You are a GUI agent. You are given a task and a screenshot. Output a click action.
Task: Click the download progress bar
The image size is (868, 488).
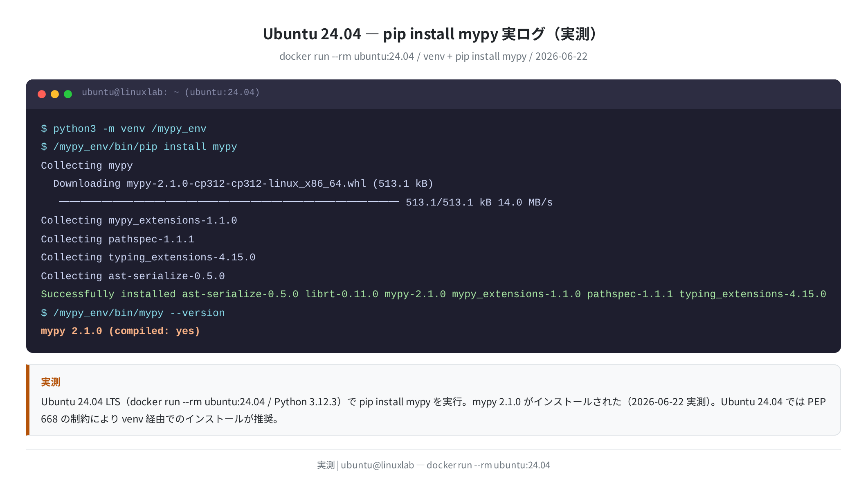click(229, 202)
